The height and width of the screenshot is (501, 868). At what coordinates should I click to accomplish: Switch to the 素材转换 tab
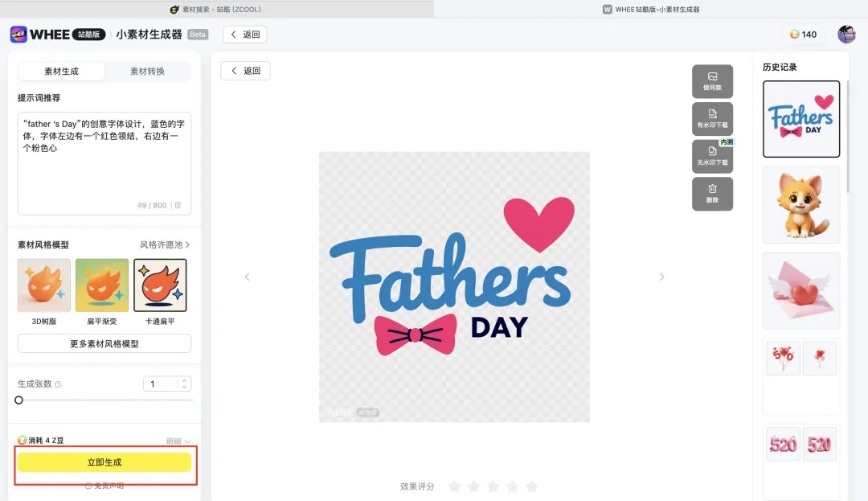pyautogui.click(x=149, y=71)
